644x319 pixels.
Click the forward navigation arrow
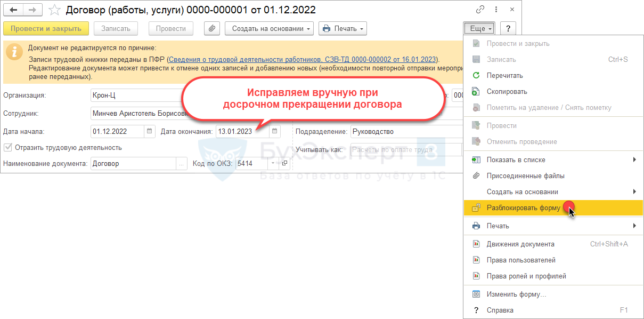point(32,10)
